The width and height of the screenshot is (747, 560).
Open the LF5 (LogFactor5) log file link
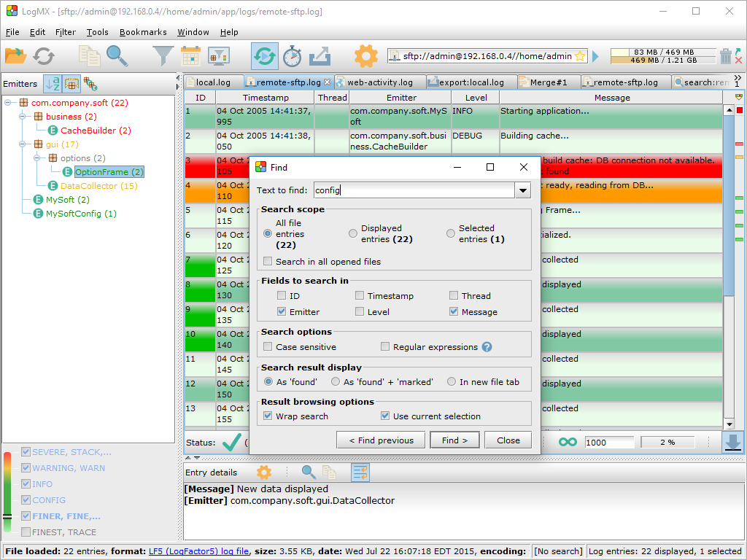pos(198,551)
